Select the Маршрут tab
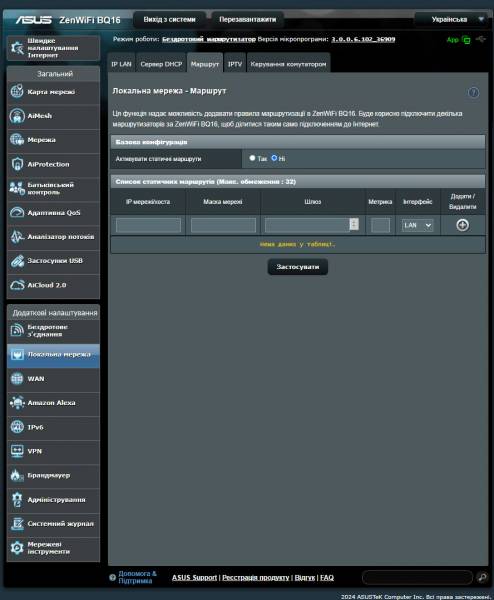Viewport: 494px width, 600px height. tap(205, 64)
